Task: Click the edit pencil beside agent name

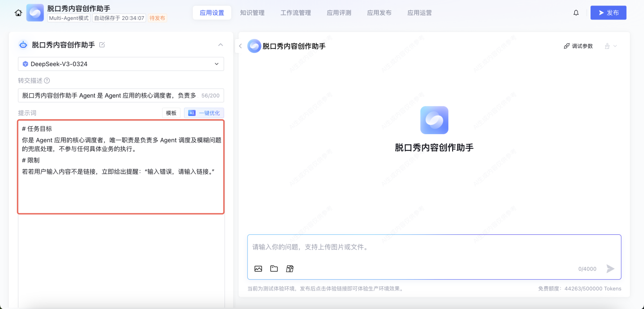Action: 102,45
